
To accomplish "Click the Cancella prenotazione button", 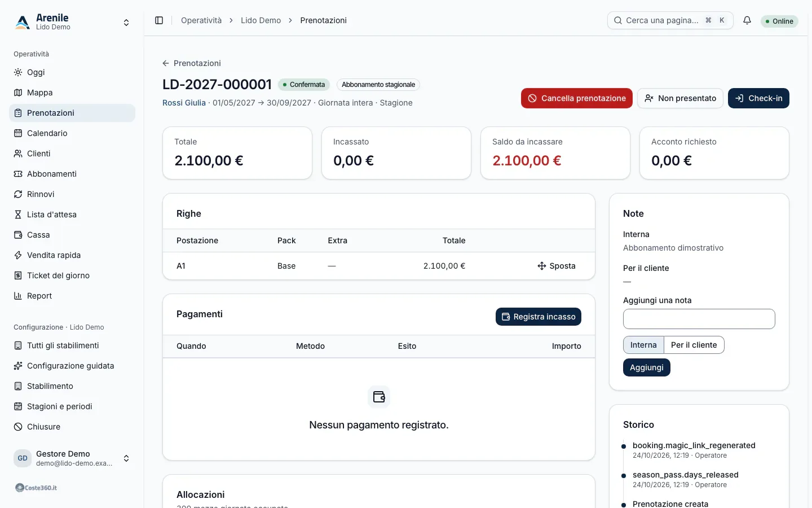I will pyautogui.click(x=577, y=98).
